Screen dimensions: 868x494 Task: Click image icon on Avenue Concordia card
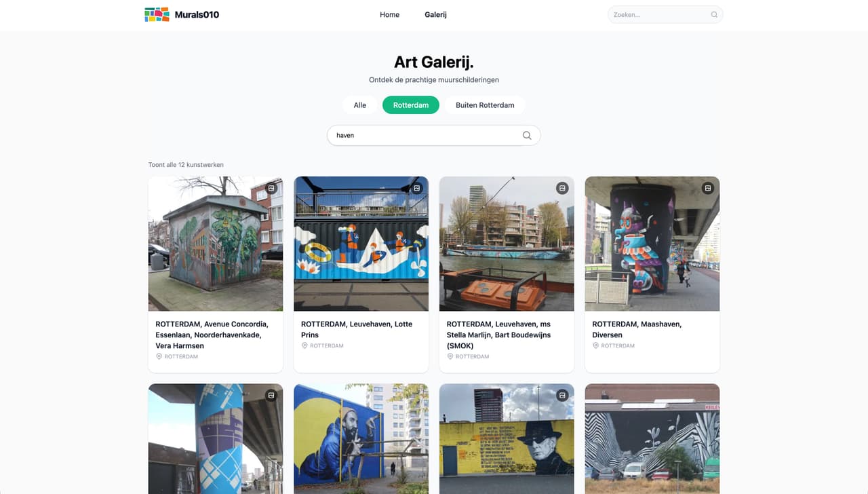click(x=271, y=188)
